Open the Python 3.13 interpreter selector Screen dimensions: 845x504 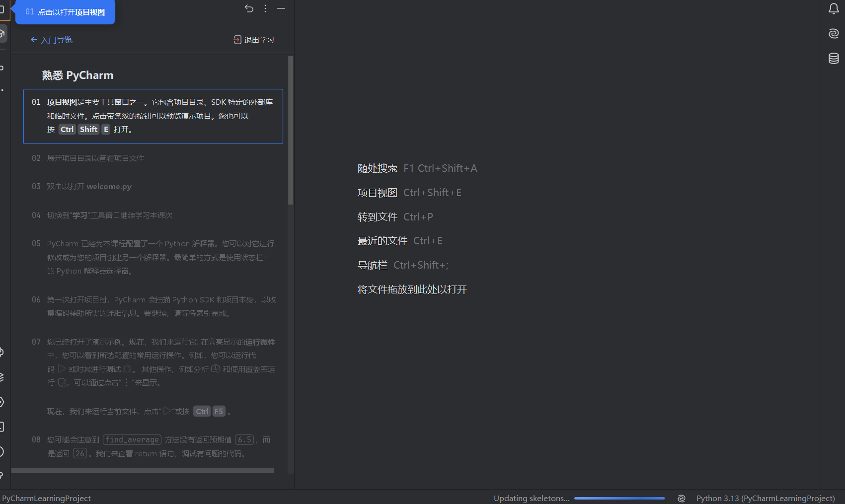[766, 498]
